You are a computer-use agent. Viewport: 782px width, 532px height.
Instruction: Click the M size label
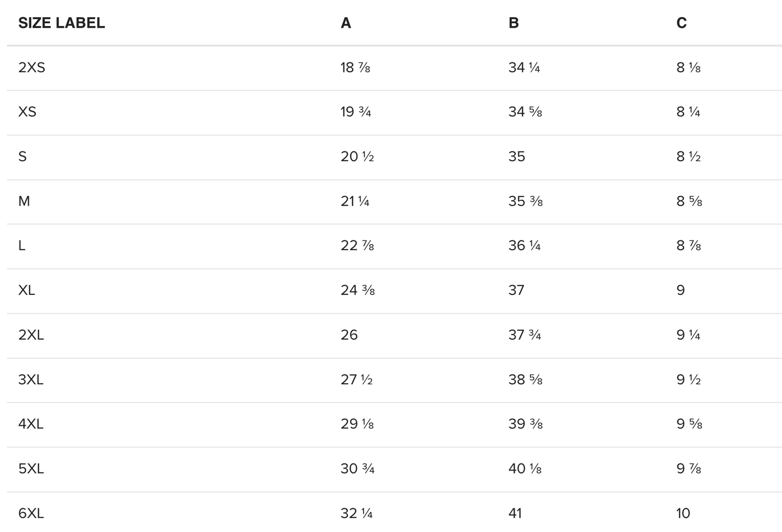click(x=24, y=201)
